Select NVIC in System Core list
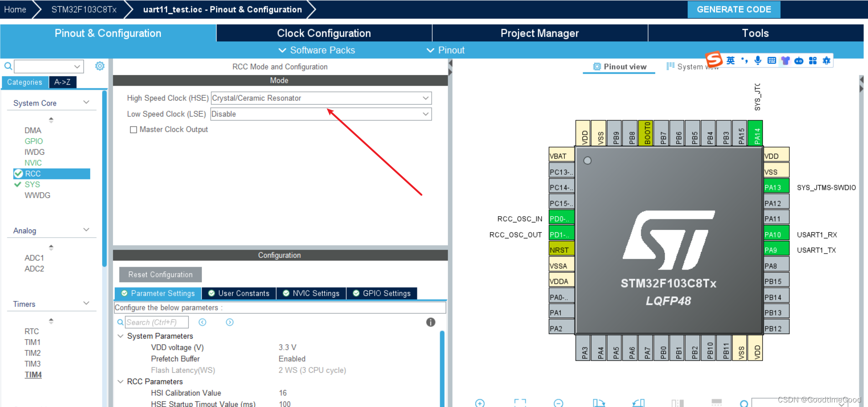 tap(33, 163)
